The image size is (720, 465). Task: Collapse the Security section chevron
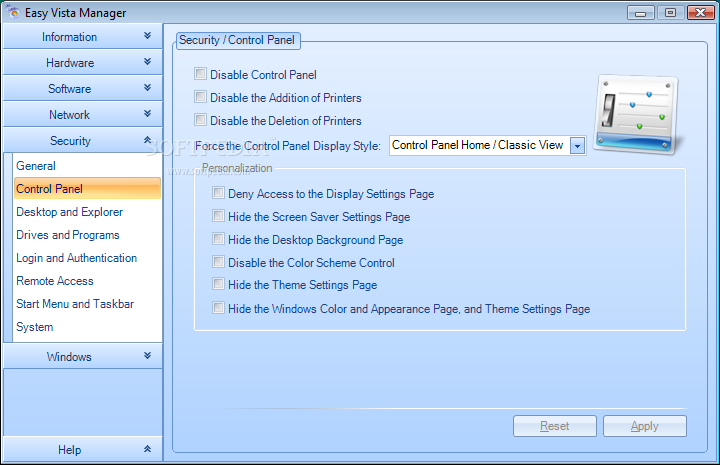coord(147,140)
